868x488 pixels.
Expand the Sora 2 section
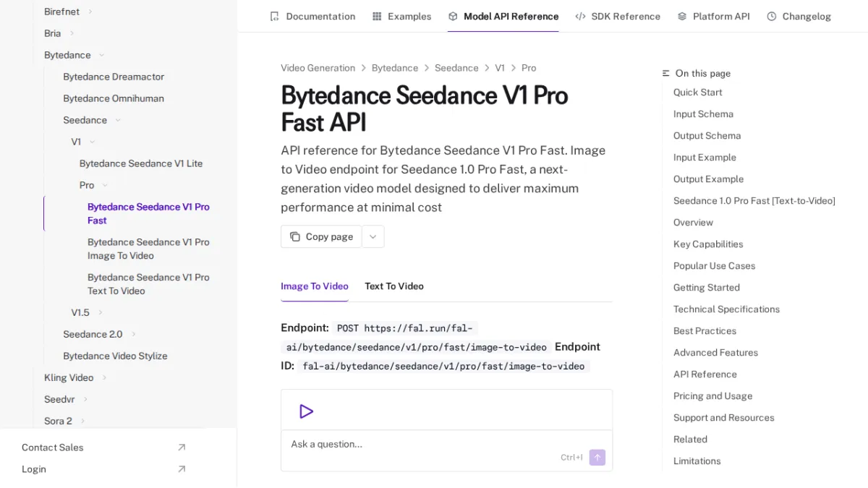click(82, 421)
